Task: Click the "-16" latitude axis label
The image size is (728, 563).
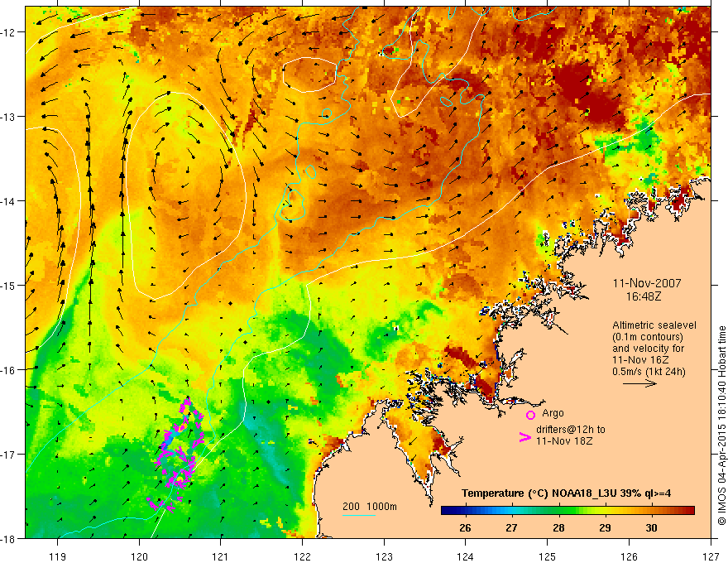Action: (9, 370)
